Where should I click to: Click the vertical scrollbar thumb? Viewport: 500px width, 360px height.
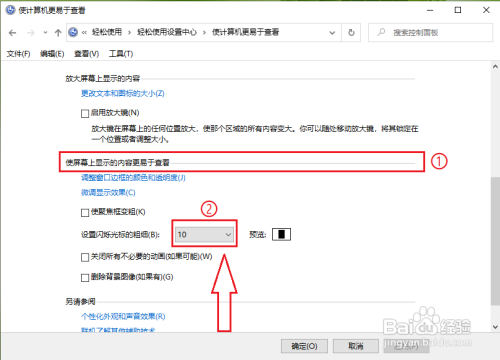click(x=495, y=241)
